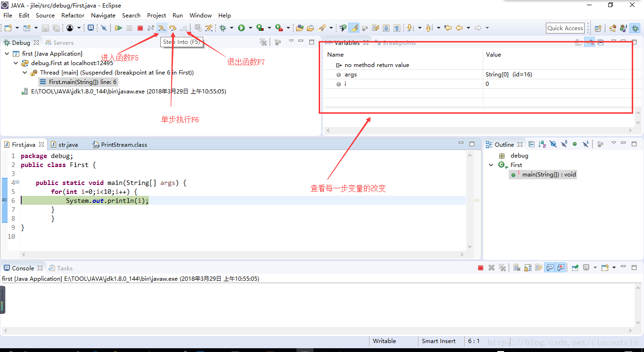The width and height of the screenshot is (644, 352).
Task: Click the Resume debug button
Action: (118, 28)
